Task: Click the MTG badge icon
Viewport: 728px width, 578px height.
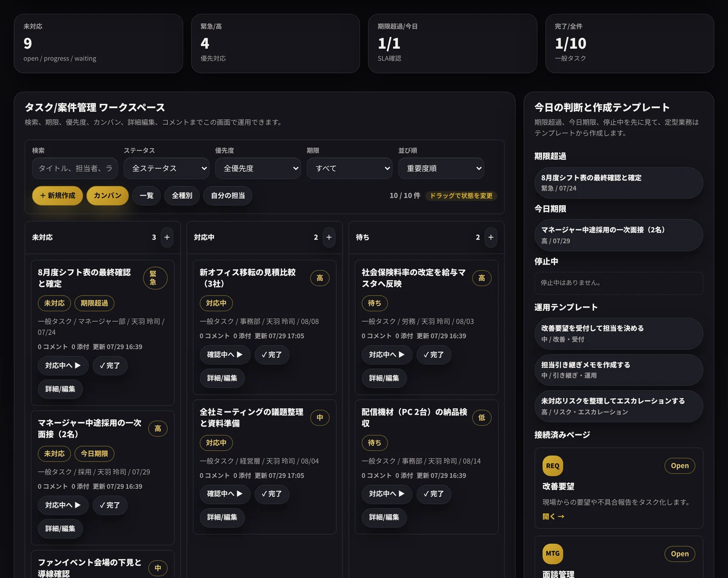Action: click(553, 553)
